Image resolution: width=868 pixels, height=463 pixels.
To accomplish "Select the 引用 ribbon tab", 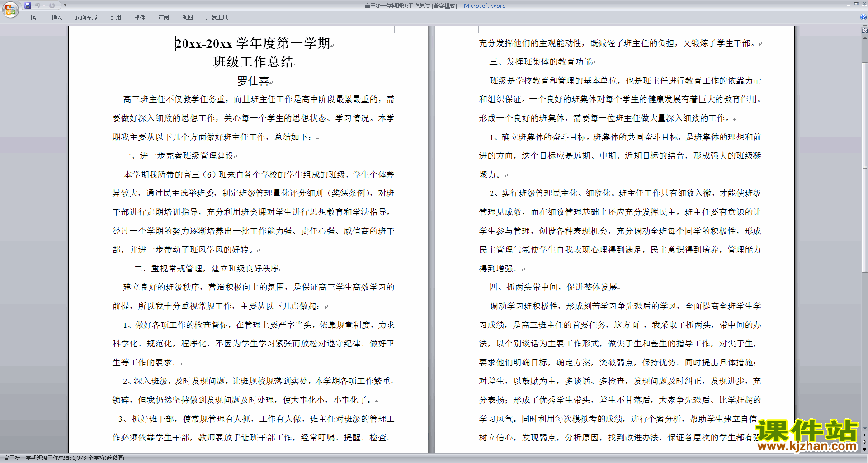I will 116,18.
